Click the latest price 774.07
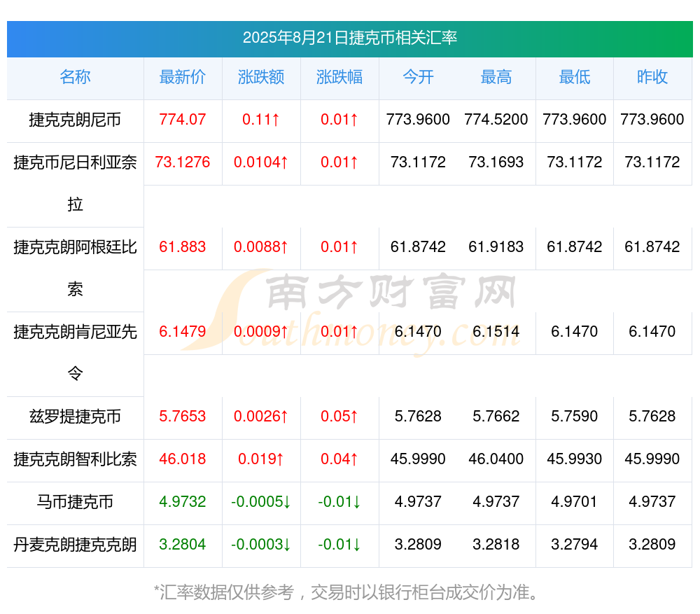 pyautogui.click(x=183, y=119)
